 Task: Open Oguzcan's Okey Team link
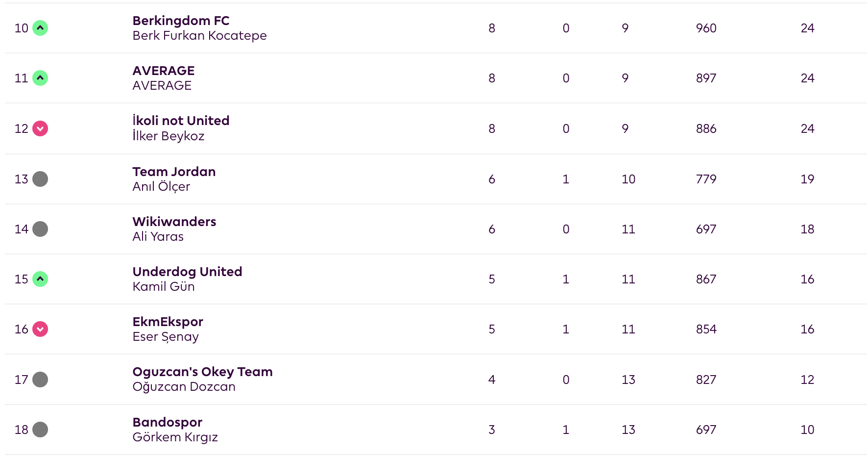click(202, 372)
